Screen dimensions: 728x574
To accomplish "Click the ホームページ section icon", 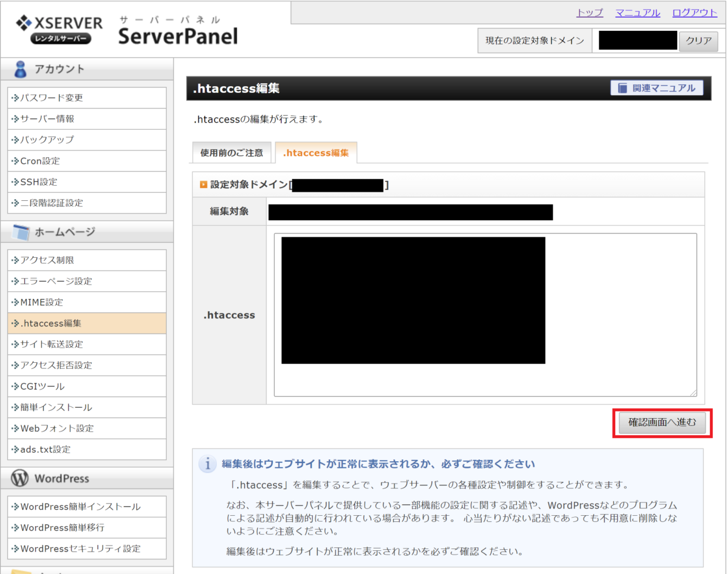I will pyautogui.click(x=19, y=232).
